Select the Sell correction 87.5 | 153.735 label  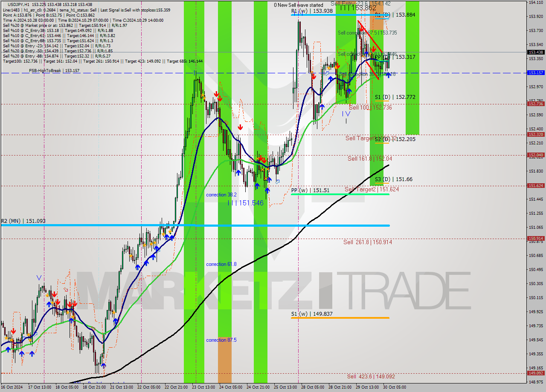coord(367,33)
